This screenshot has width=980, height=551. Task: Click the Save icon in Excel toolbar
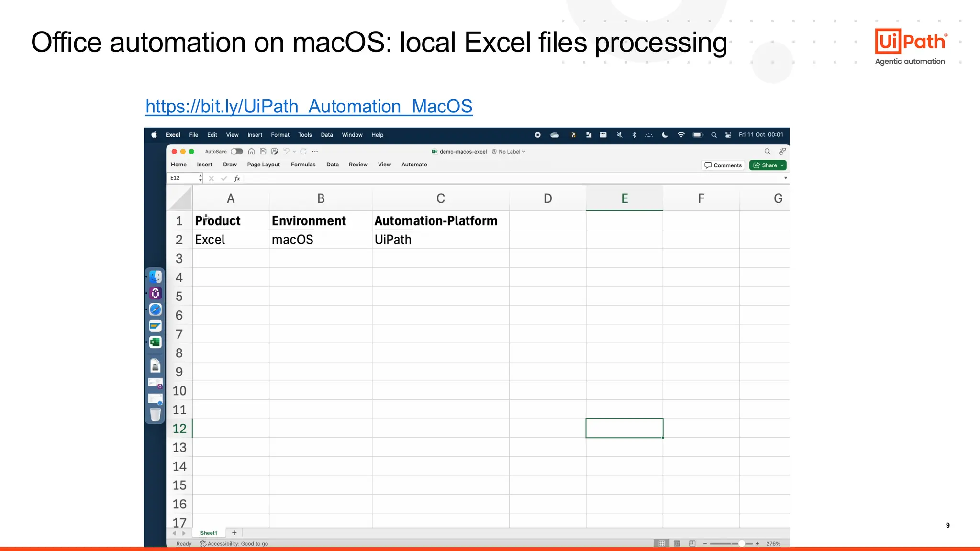point(263,152)
